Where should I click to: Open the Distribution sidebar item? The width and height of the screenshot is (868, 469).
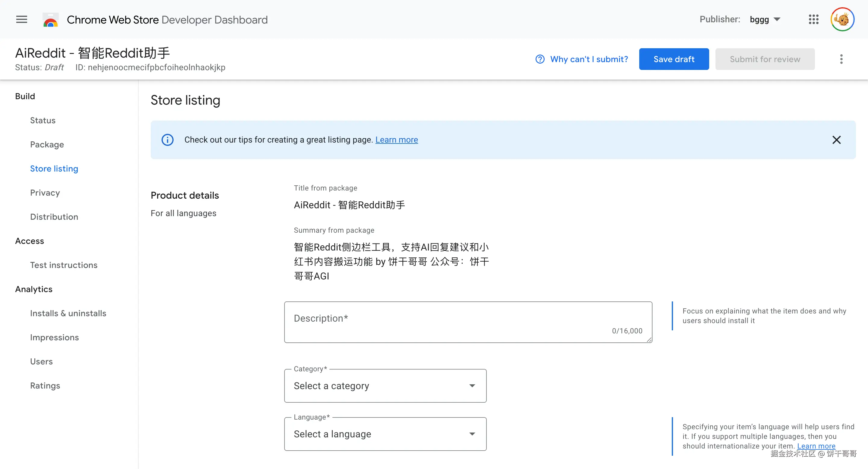(54, 217)
